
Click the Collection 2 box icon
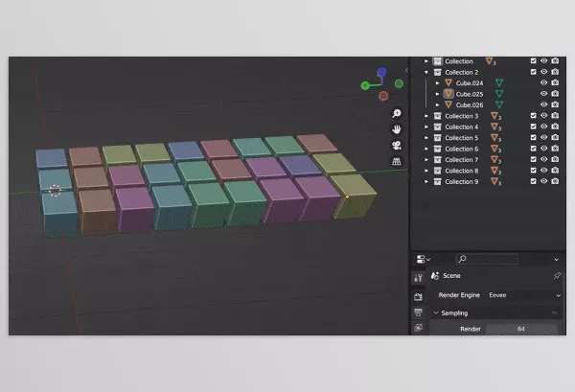coord(437,72)
